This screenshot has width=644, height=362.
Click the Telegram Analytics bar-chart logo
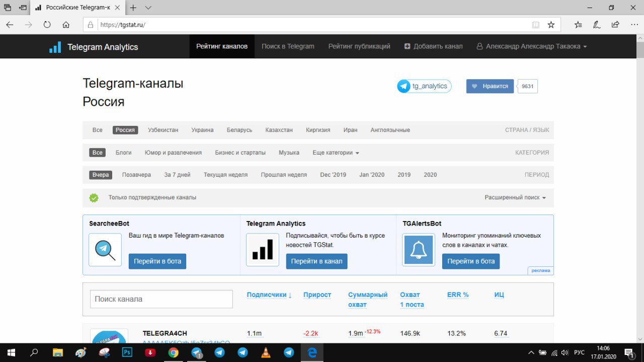pyautogui.click(x=55, y=47)
